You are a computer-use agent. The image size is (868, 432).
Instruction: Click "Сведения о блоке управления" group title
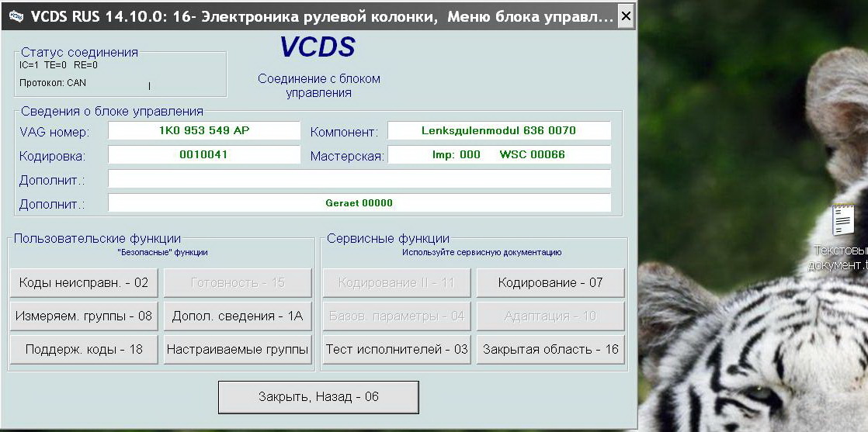point(112,111)
